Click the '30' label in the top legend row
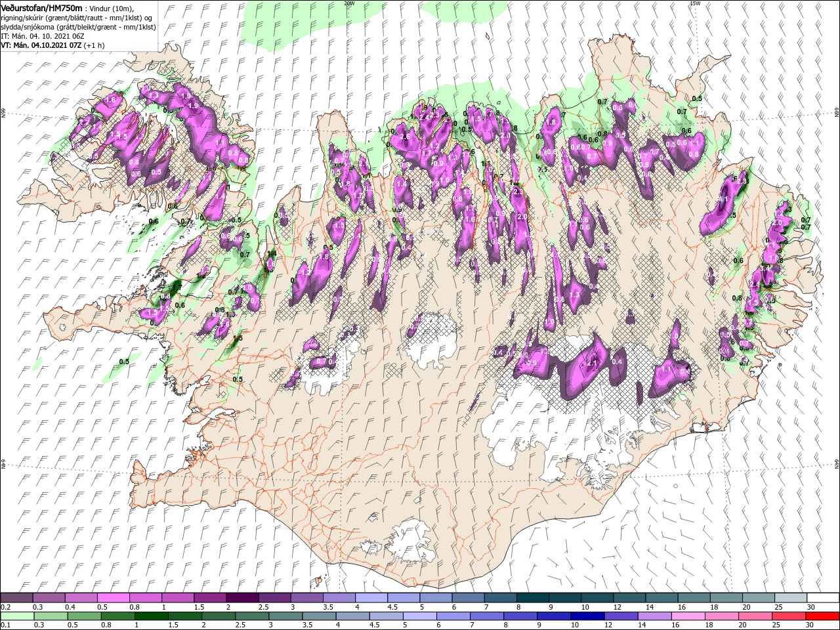Image resolution: width=840 pixels, height=630 pixels. [810, 607]
